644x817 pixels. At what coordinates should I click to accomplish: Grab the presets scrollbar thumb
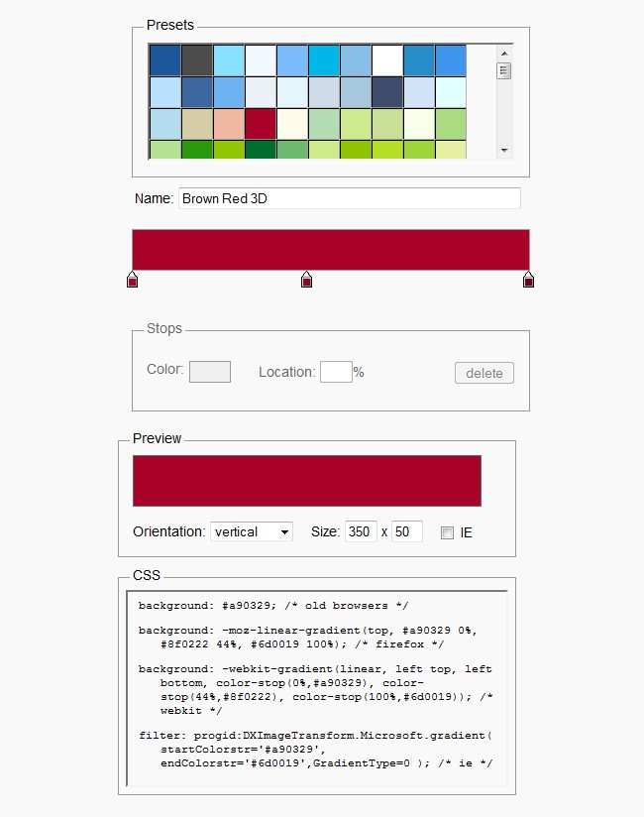[503, 70]
